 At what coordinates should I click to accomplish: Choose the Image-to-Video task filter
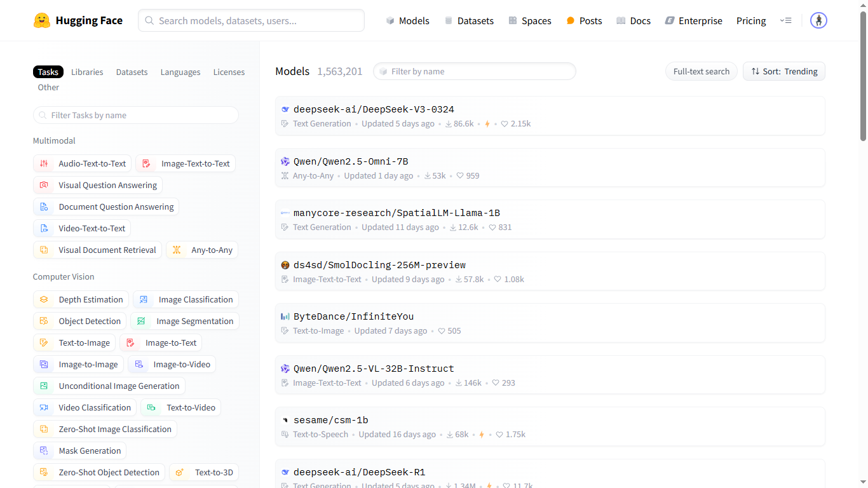(172, 364)
